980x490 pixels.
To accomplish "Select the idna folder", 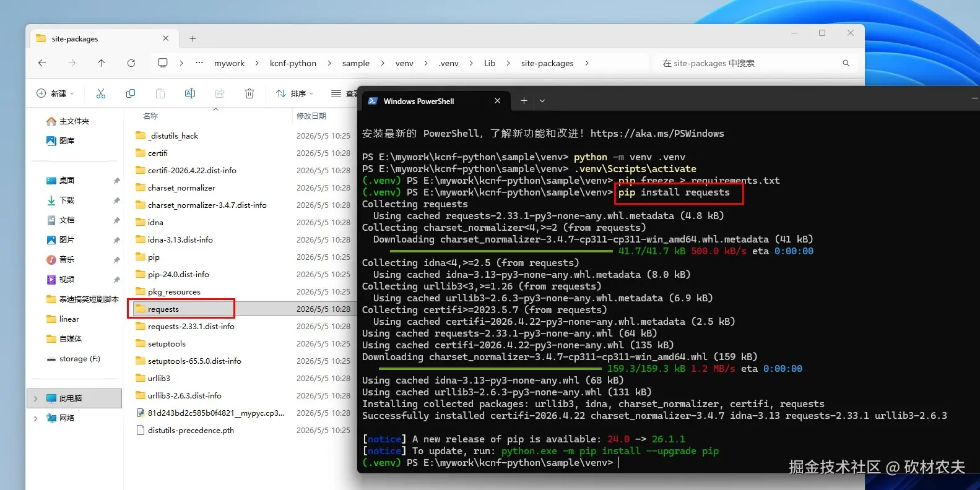I will coord(149,223).
